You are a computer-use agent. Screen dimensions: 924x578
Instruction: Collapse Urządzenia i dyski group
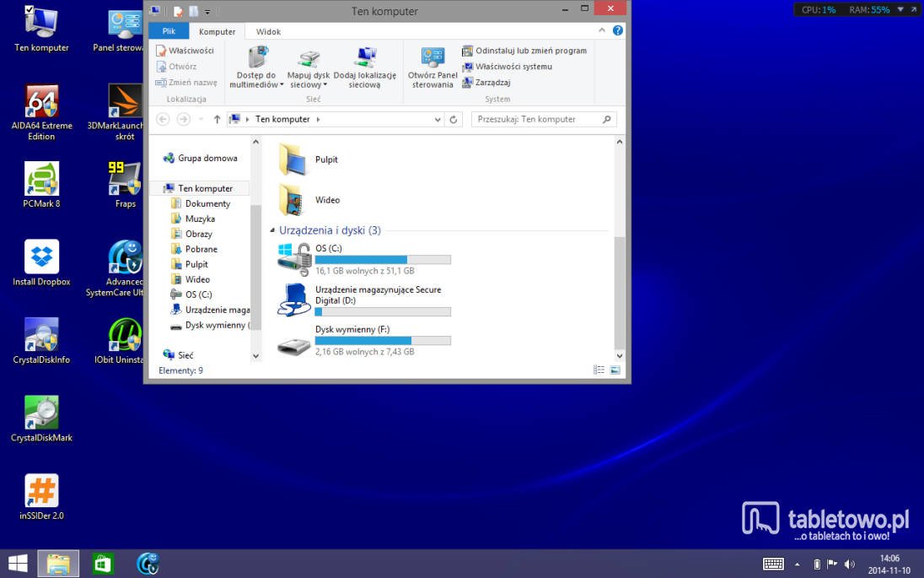272,230
